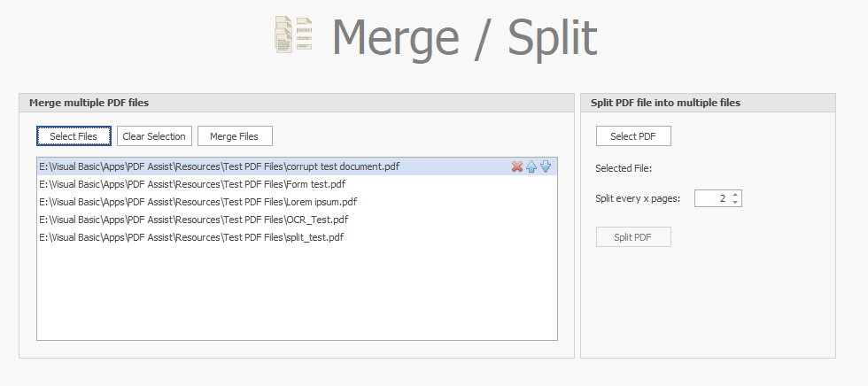Image resolution: width=868 pixels, height=386 pixels.
Task: Remove corrupt test document with red X
Action: [517, 166]
